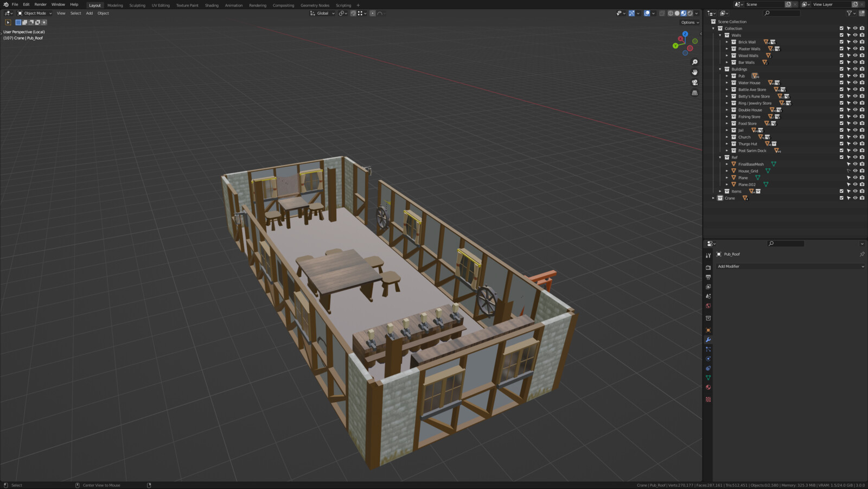Expand the Water House collection
This screenshot has height=489, width=868.
[x=727, y=82]
